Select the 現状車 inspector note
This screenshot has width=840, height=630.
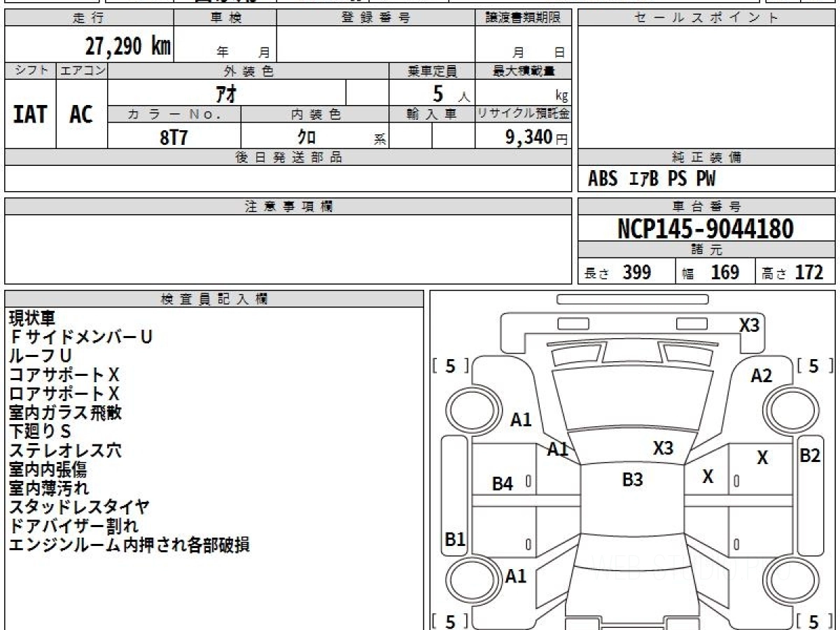[31, 318]
